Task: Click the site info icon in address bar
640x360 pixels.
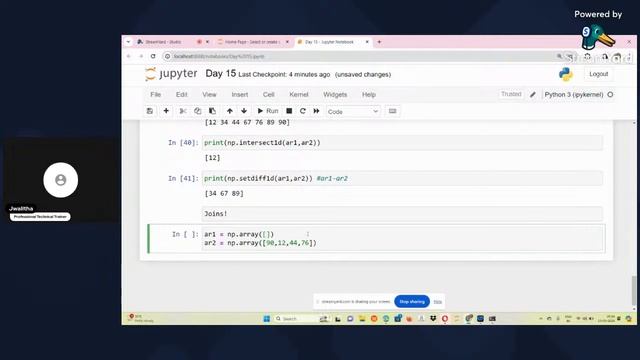Action: (167, 56)
